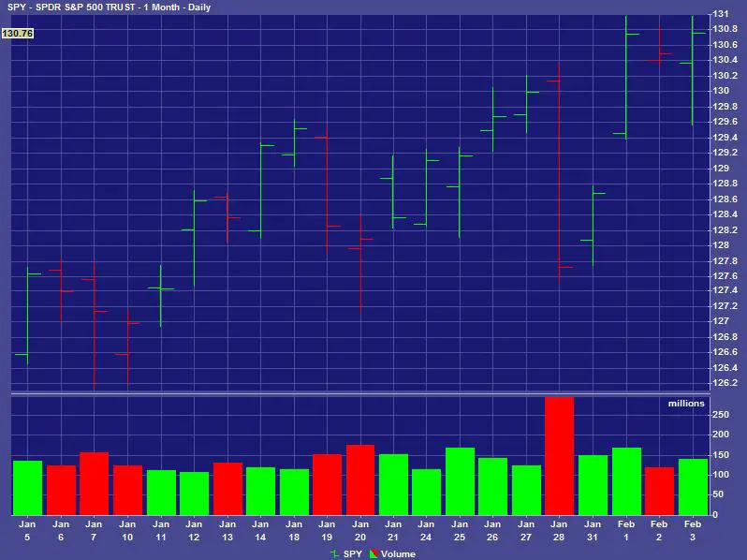The height and width of the screenshot is (560, 747).
Task: Click the Feb 3 green price bar
Action: coord(692,70)
